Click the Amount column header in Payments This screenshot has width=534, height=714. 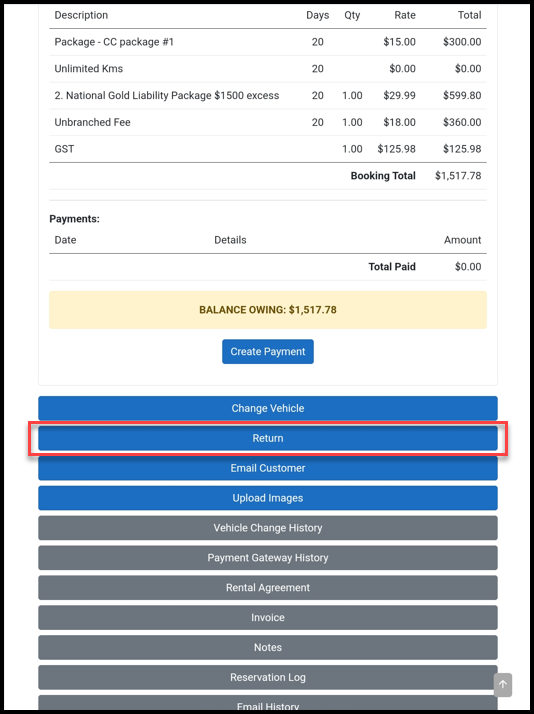click(x=463, y=240)
